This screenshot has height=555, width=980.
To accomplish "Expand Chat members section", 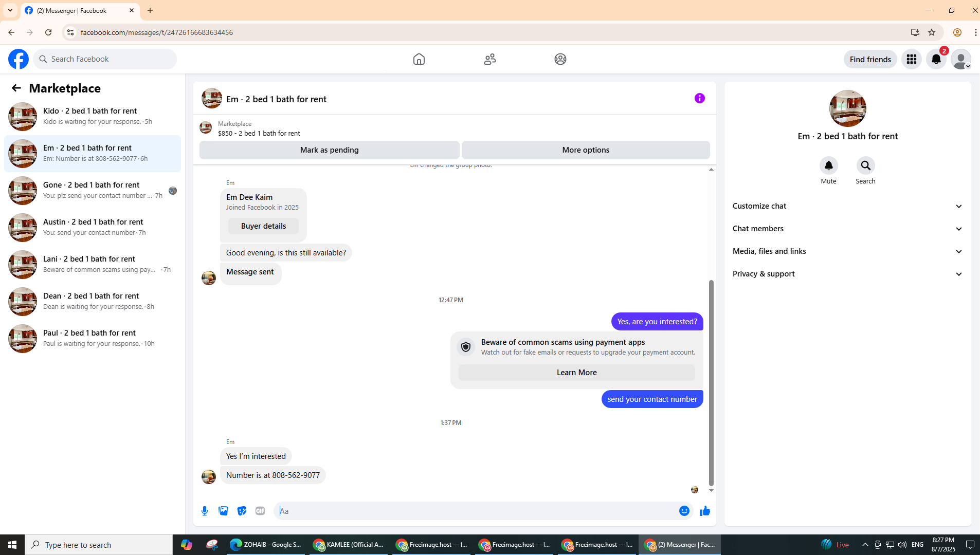I will (847, 229).
